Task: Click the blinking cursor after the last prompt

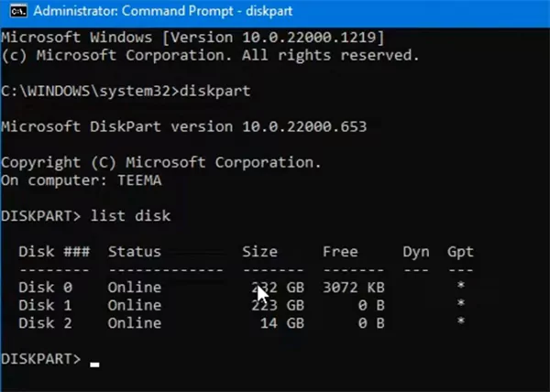Action: (94, 365)
